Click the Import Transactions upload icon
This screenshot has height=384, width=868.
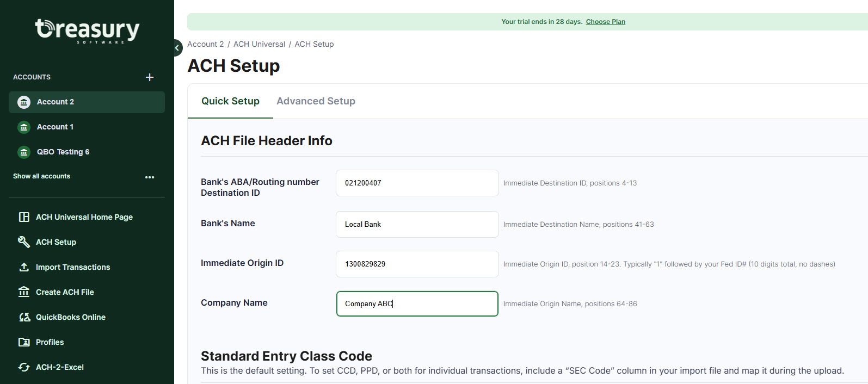click(24, 267)
